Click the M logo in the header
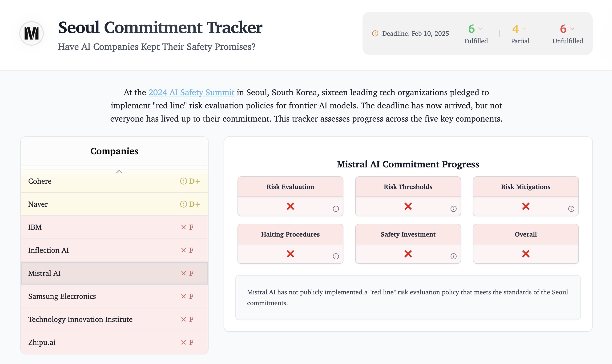This screenshot has width=612, height=364. [31, 33]
